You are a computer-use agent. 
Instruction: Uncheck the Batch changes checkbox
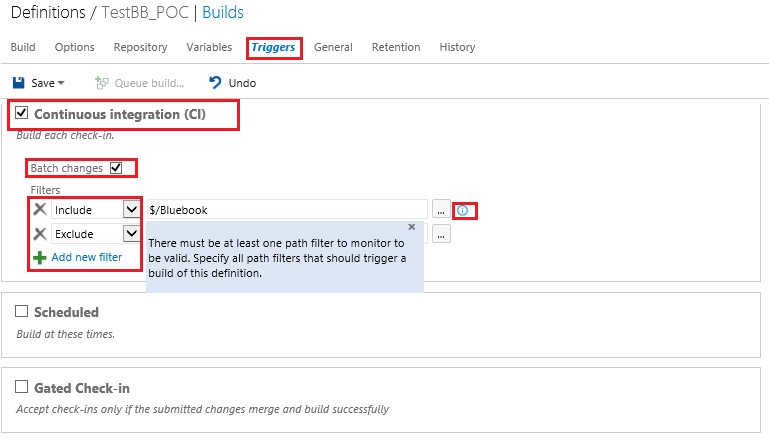[116, 168]
